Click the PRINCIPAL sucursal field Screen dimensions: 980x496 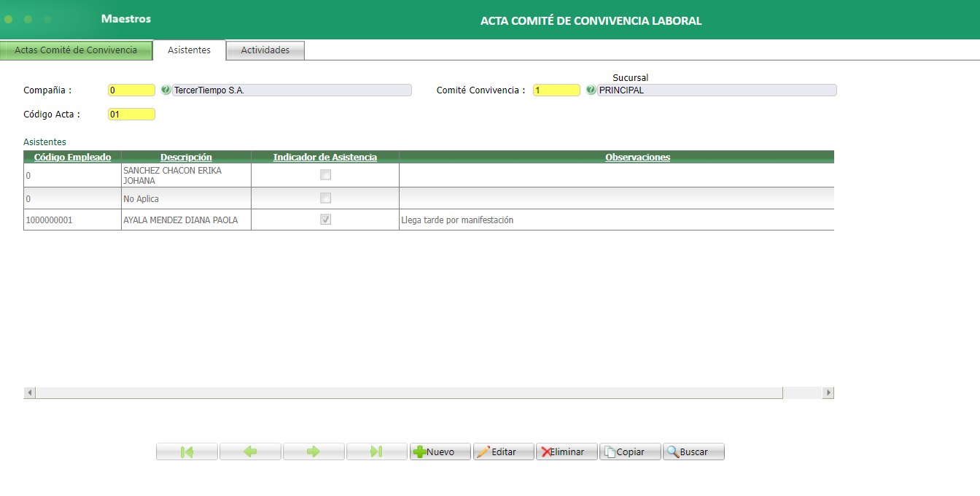pos(717,90)
